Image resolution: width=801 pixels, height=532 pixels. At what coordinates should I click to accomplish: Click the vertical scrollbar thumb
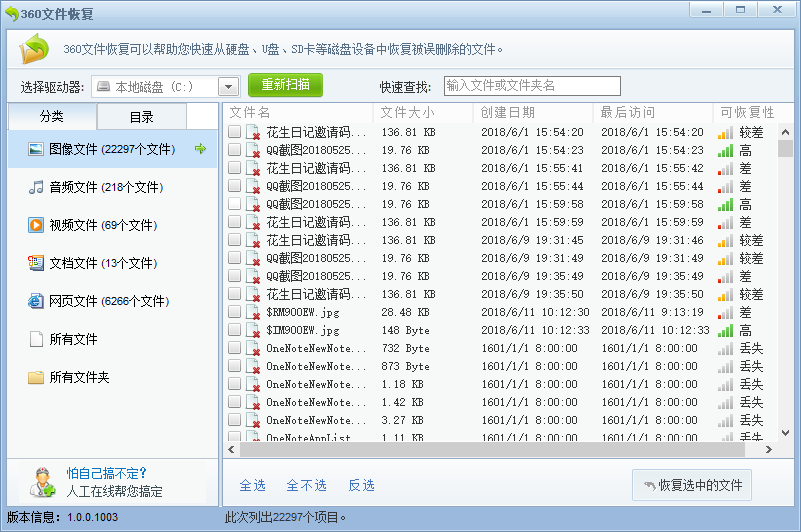(785, 148)
